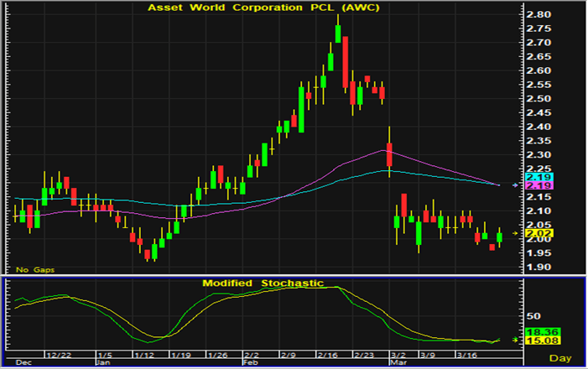Screen dimensions: 588x369
Task: Click the 2/16 date on time axis
Action: coord(337,356)
